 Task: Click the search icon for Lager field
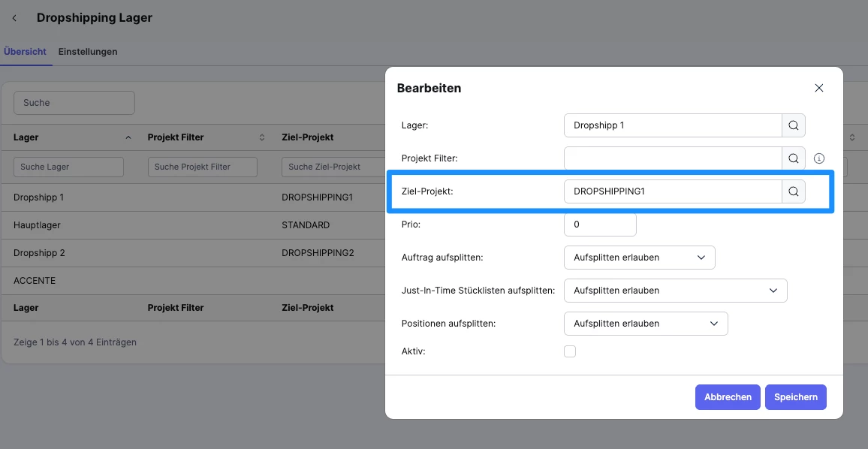(x=794, y=125)
